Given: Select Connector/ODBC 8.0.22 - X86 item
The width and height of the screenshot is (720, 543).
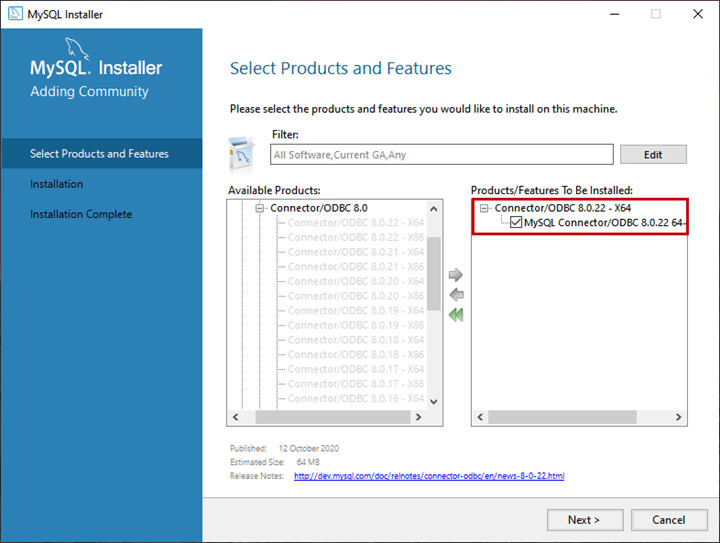Looking at the screenshot, I should point(356,237).
